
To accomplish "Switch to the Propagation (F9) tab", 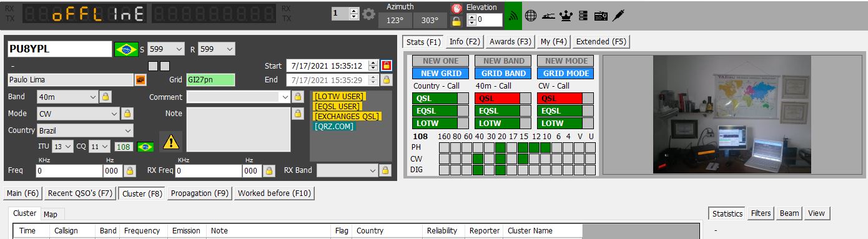I will pyautogui.click(x=200, y=193).
